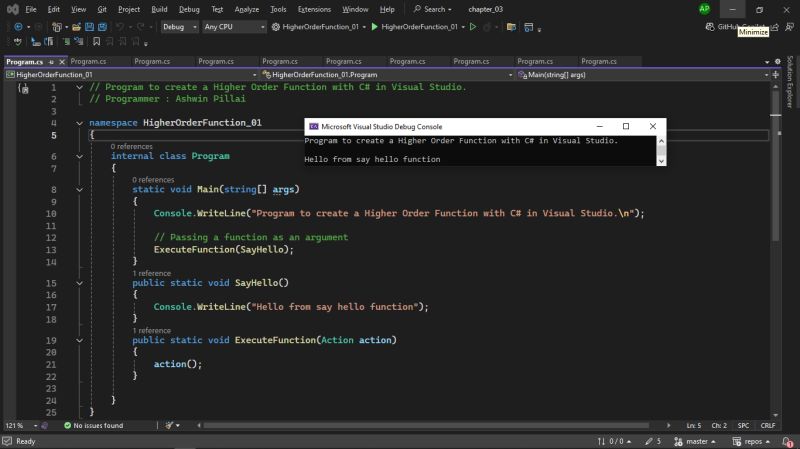Viewport: 800px width, 449px height.
Task: Open the File menu
Action: pyautogui.click(x=31, y=9)
